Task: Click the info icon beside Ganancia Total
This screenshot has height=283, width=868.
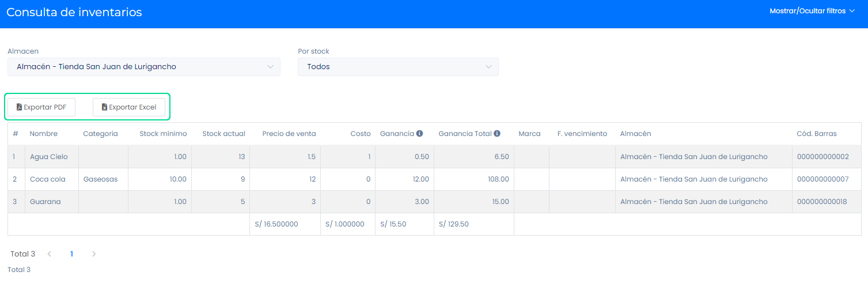Action: [x=497, y=134]
